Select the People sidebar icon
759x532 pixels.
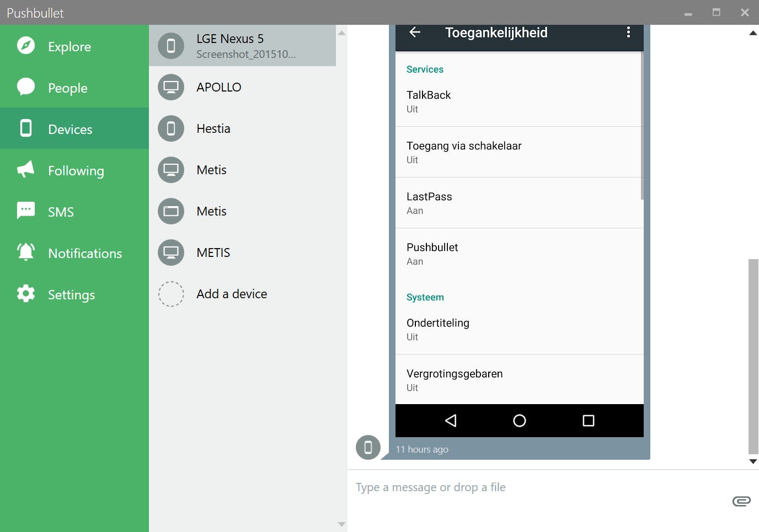[x=25, y=87]
